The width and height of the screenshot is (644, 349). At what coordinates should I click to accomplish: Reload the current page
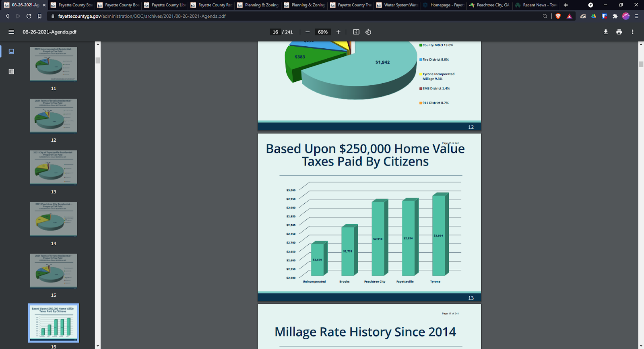pos(29,16)
